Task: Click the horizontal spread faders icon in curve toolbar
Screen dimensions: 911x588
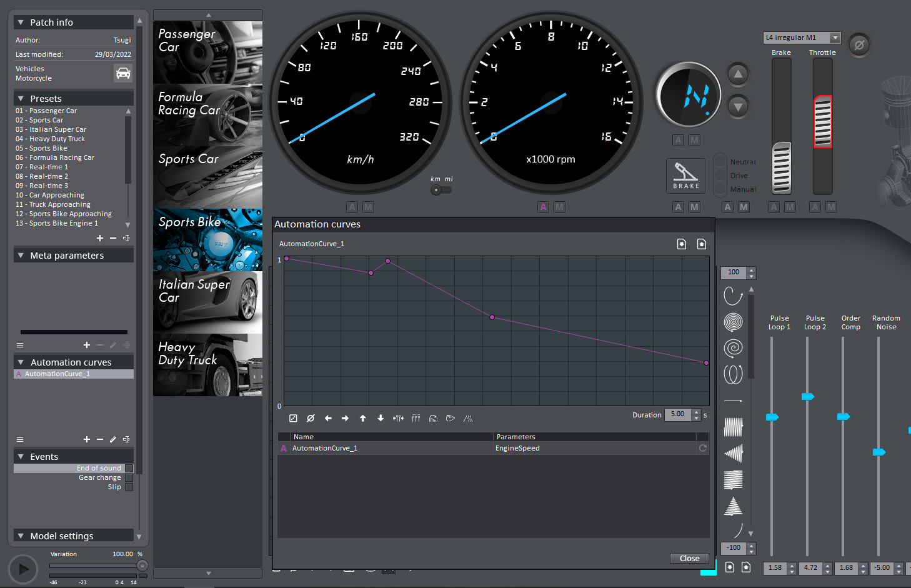Action: (398, 419)
